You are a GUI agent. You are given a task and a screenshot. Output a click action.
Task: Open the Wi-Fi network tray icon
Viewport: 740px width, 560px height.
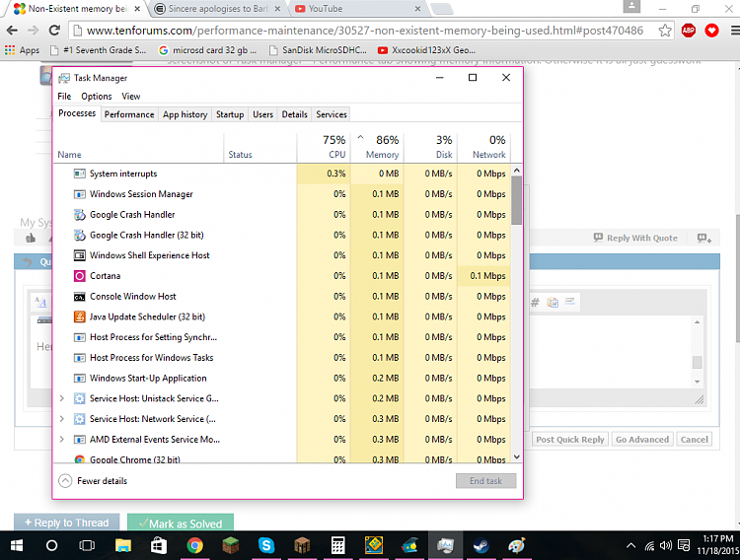click(649, 546)
